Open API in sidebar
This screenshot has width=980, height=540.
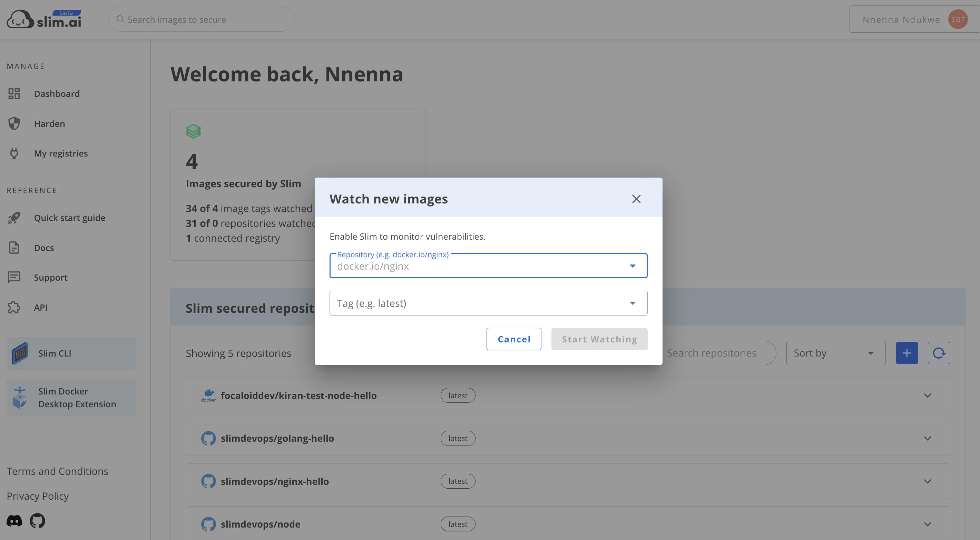[x=41, y=307]
